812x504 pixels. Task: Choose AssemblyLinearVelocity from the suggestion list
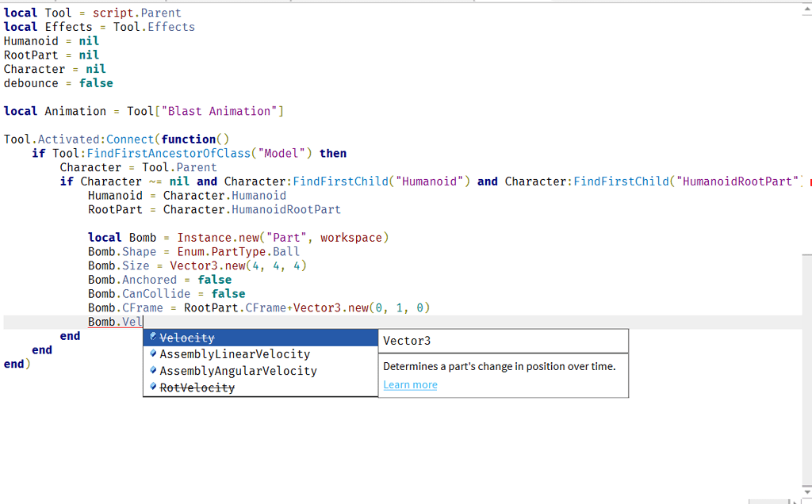(235, 354)
